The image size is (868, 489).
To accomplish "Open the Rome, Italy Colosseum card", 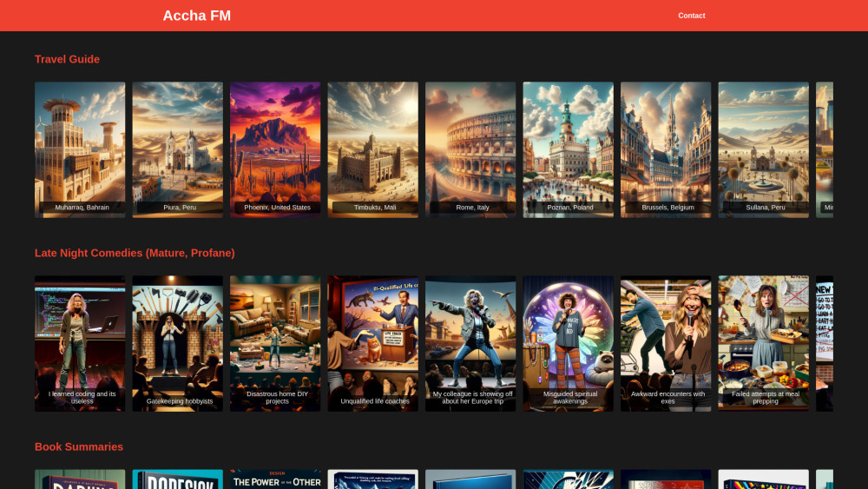I will pos(470,149).
